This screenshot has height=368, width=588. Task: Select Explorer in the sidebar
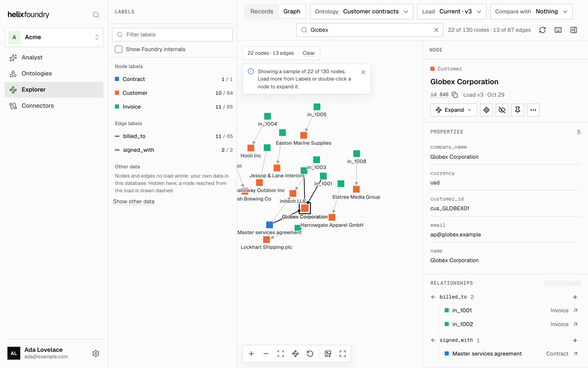coord(54,89)
